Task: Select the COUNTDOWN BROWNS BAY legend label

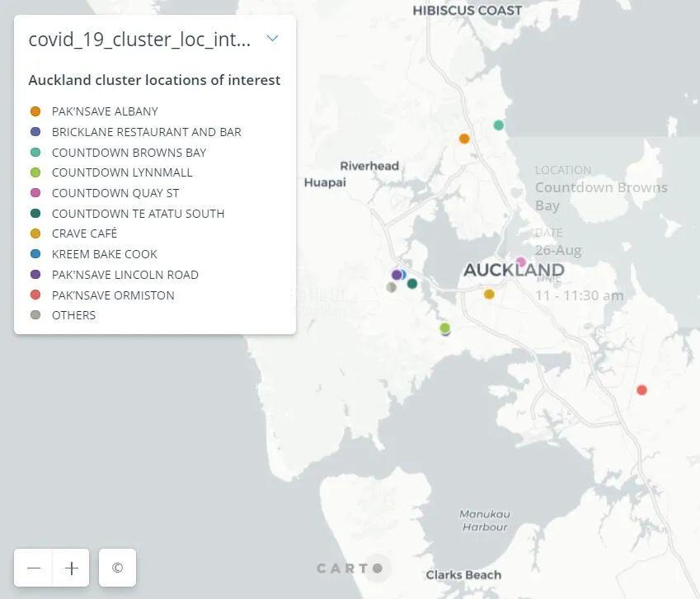Action: point(129,153)
